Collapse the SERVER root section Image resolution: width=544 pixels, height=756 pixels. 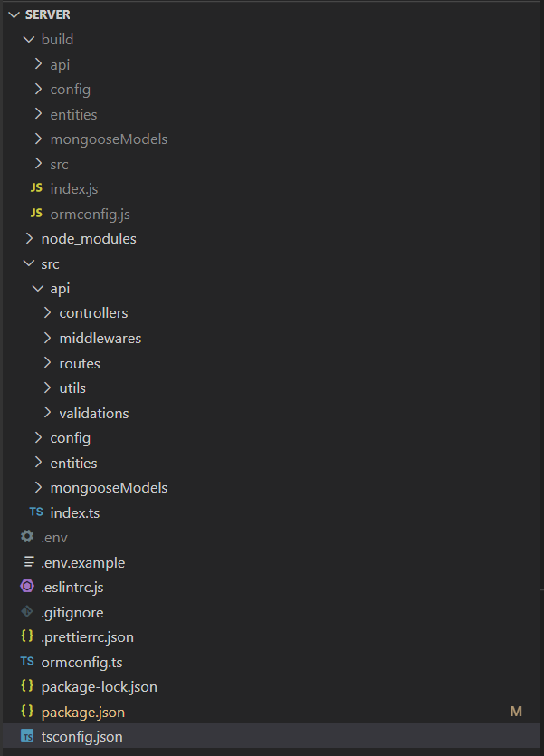14,15
